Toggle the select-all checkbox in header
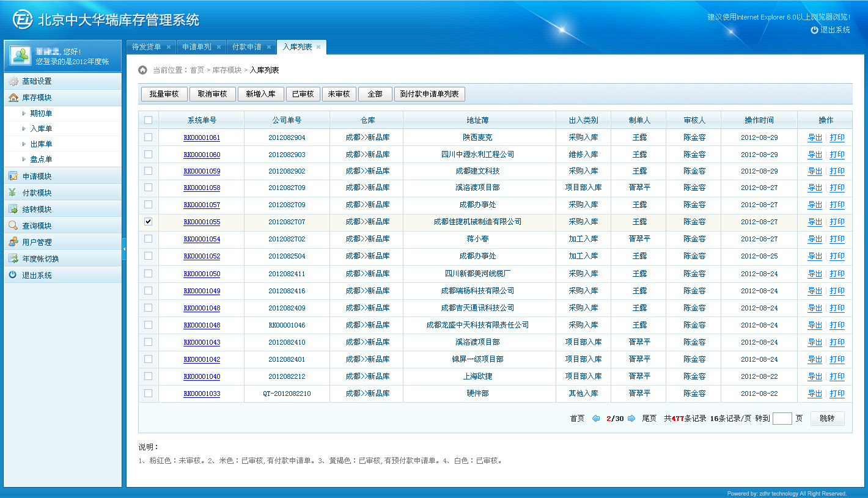The height and width of the screenshot is (498, 868). 149,120
